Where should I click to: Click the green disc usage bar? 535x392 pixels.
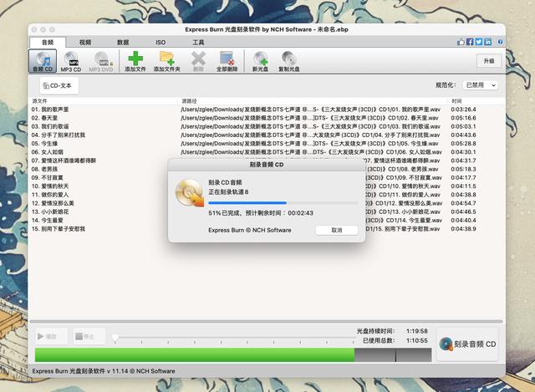point(195,355)
